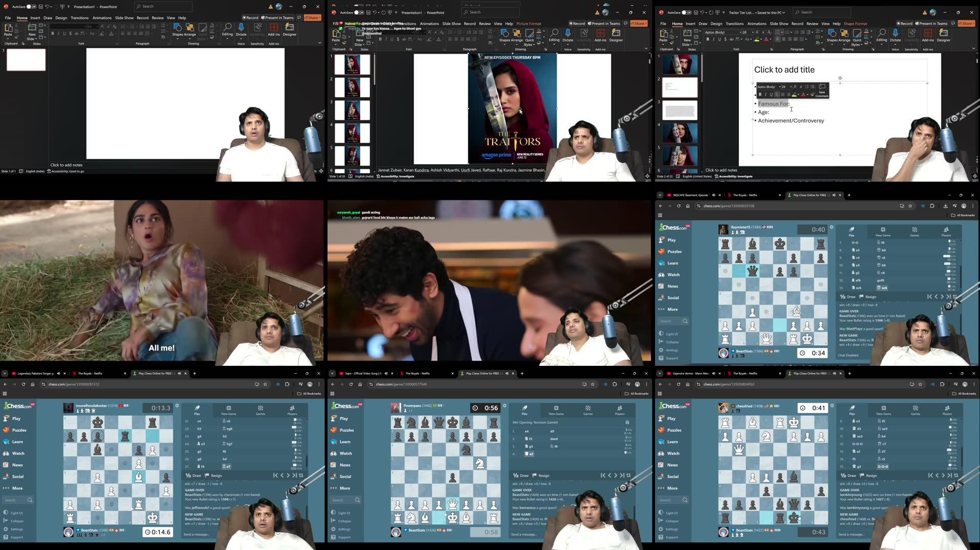Mute the Sajni Official Video Song tab
Viewport: 980px width, 550px height.
click(x=386, y=373)
